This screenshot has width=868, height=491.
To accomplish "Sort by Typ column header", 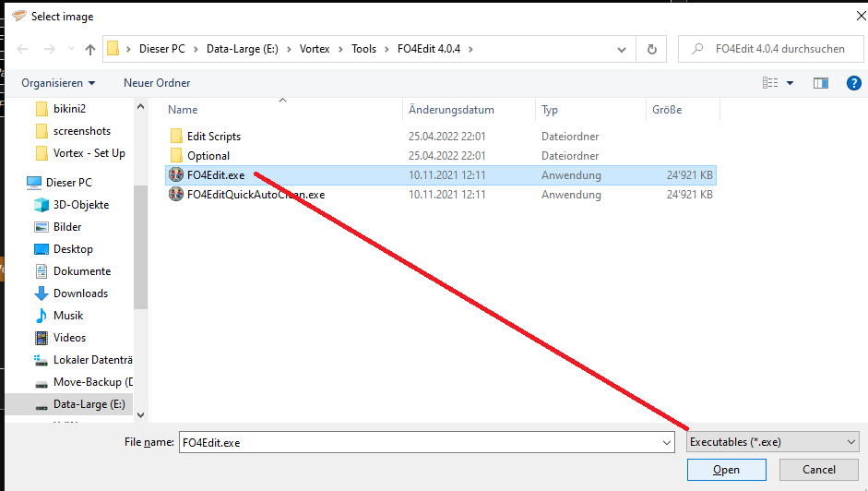I will click(550, 110).
